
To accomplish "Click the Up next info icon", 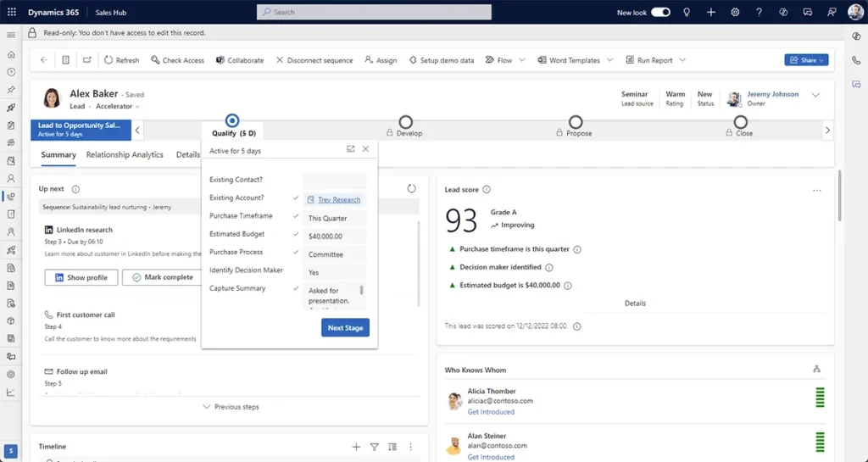I will tap(75, 189).
